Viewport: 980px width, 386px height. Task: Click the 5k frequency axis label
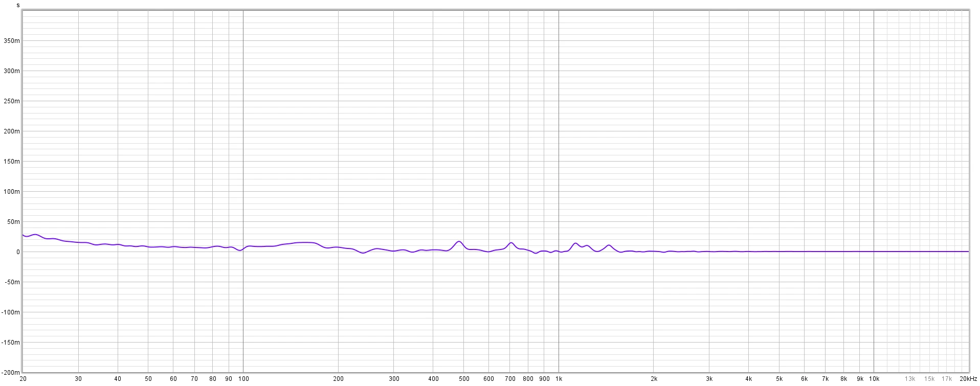pos(779,379)
